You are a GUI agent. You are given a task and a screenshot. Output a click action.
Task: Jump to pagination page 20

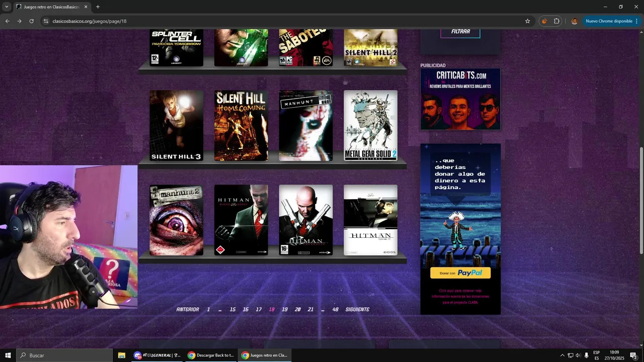pyautogui.click(x=298, y=310)
